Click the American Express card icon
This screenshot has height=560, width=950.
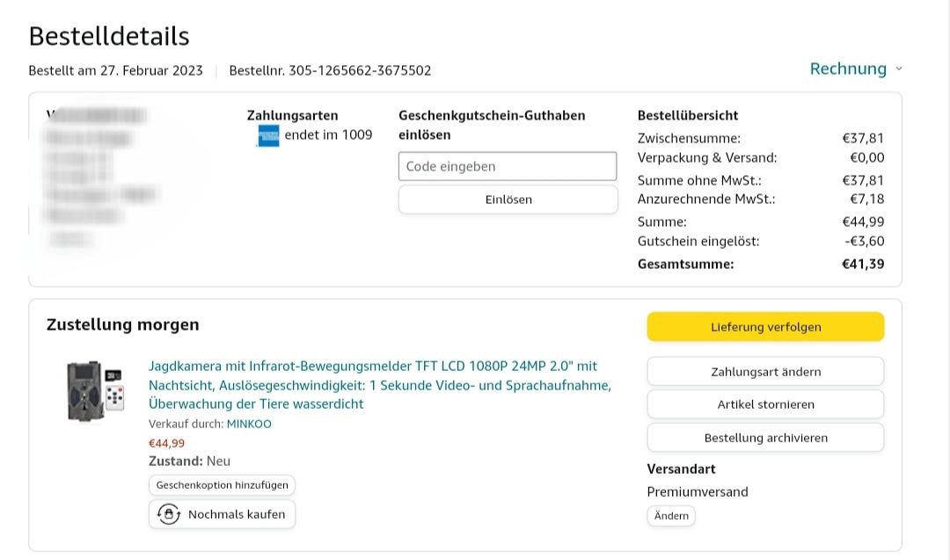tap(268, 135)
